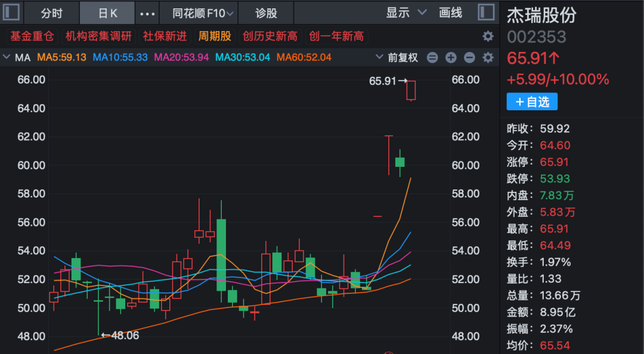The height and width of the screenshot is (354, 644).
Task: Collapse the left panel using the corner icon
Action: [x=10, y=12]
